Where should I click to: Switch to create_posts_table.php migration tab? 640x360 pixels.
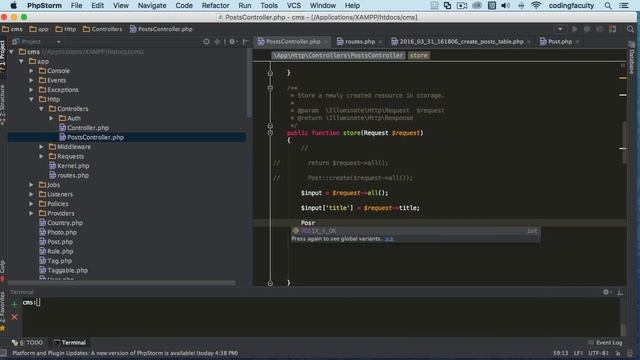coord(460,42)
